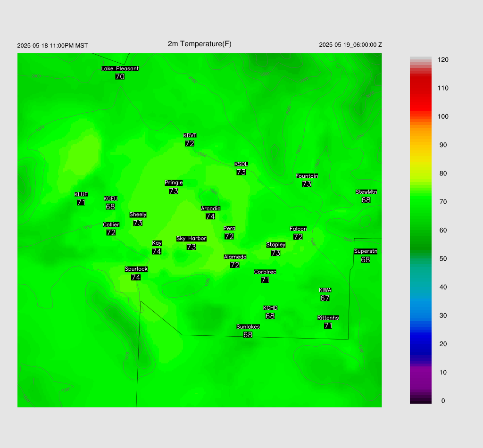This screenshot has width=483, height=448.
Task: Click the 73 reading under Stapley
Action: [275, 253]
